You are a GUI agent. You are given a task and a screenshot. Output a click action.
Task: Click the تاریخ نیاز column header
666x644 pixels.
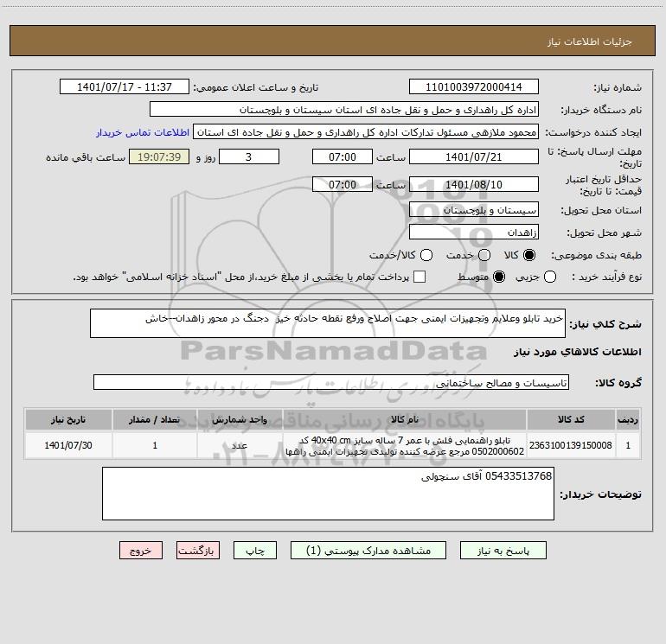point(68,419)
